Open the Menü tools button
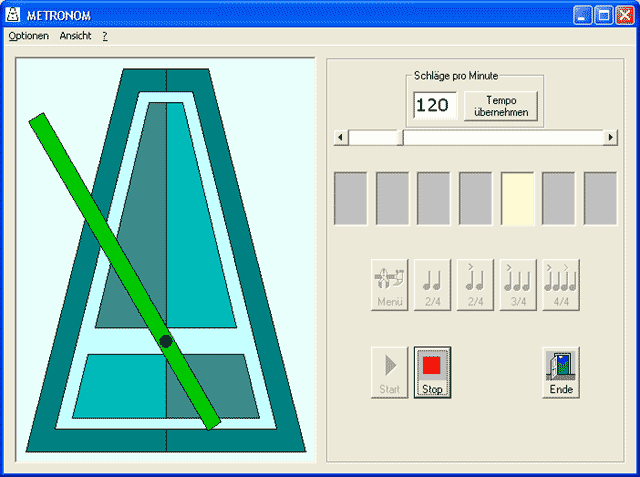640x477 pixels. [x=389, y=284]
